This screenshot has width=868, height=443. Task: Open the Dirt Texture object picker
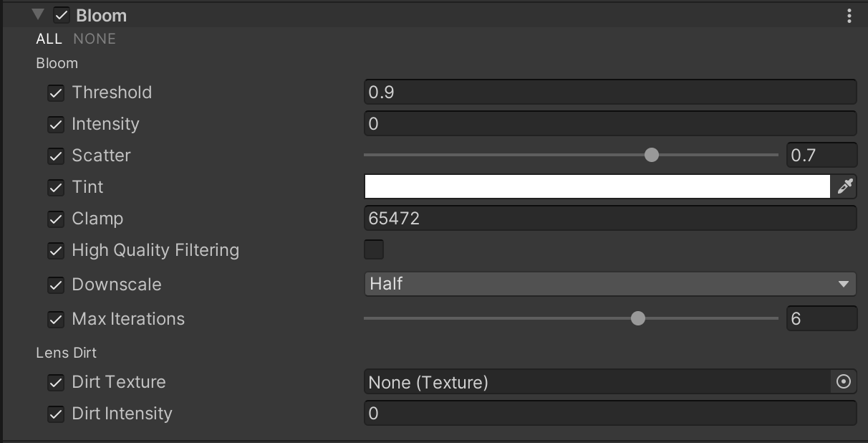[x=843, y=382]
